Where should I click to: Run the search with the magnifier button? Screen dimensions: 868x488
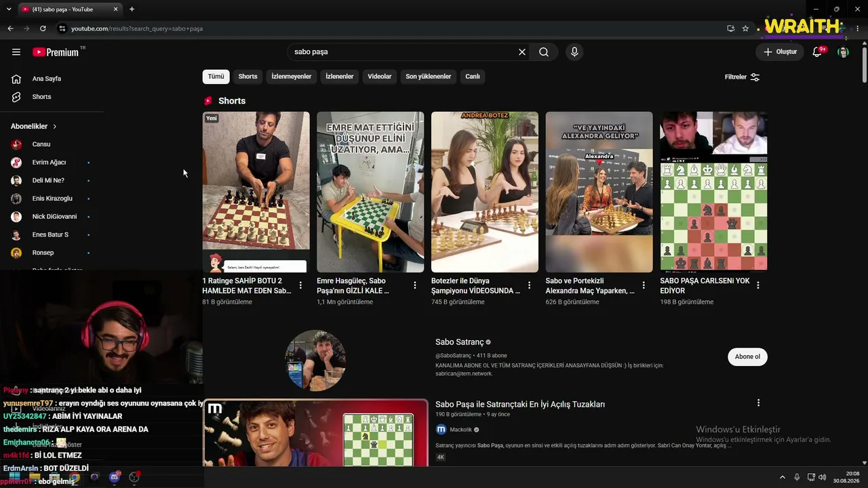point(544,52)
